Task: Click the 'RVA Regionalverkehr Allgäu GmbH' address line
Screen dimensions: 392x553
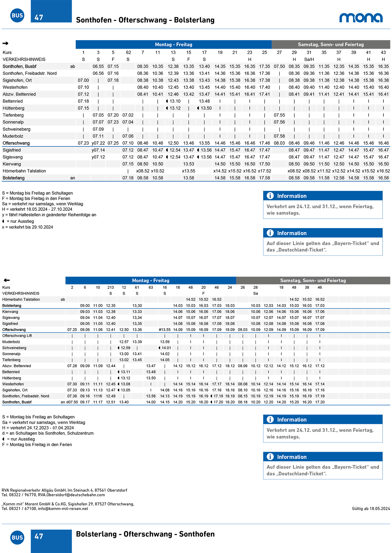Action: (64, 490)
